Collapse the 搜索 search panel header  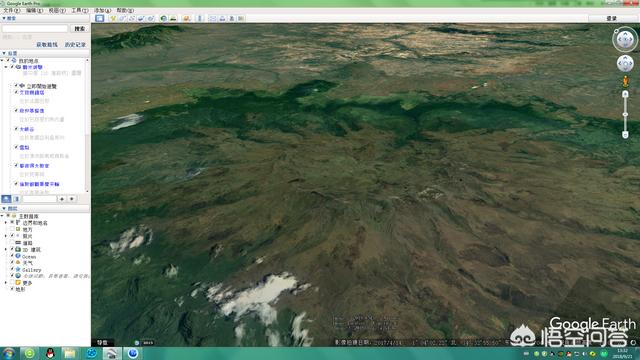click(9, 18)
